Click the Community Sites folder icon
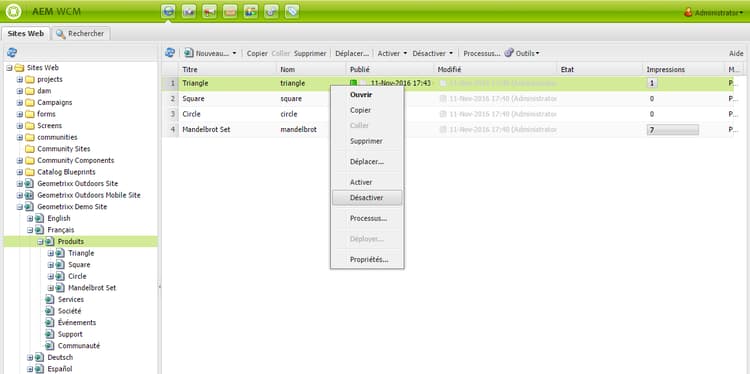Viewport: 750px width, 374px height. [30, 149]
